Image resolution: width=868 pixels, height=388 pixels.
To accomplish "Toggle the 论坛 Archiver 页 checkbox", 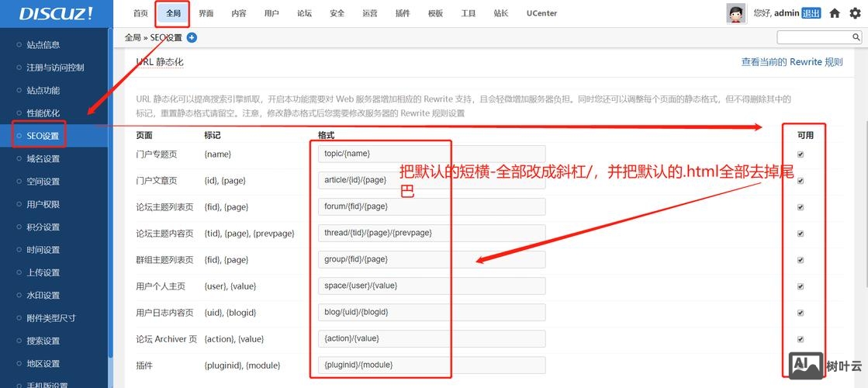I will pyautogui.click(x=801, y=339).
